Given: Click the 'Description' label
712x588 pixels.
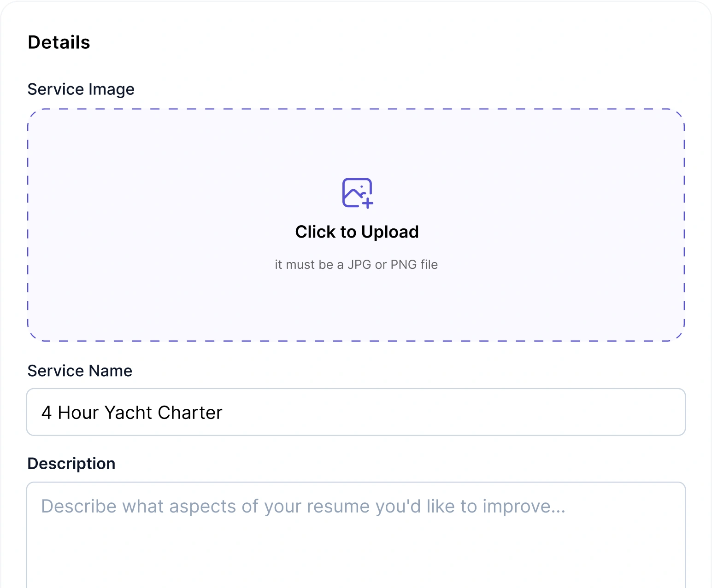Looking at the screenshot, I should pos(71,463).
